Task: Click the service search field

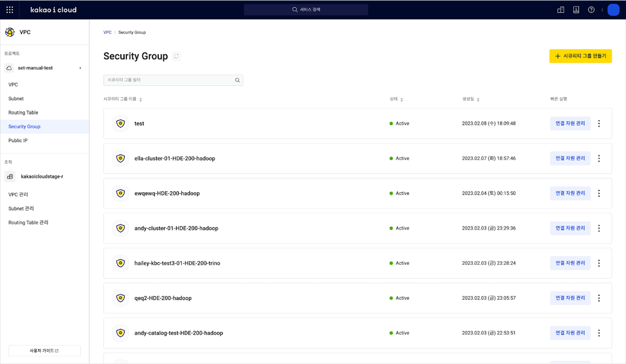Action: (x=306, y=10)
